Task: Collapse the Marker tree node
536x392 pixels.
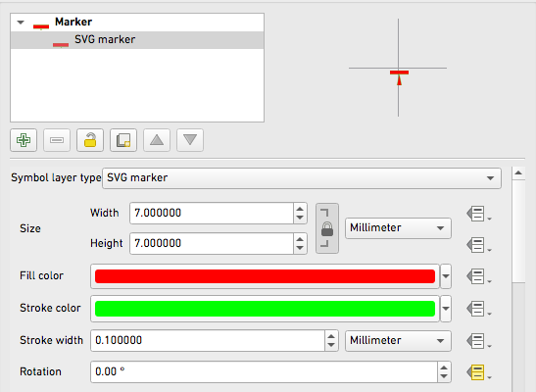Action: [21, 23]
